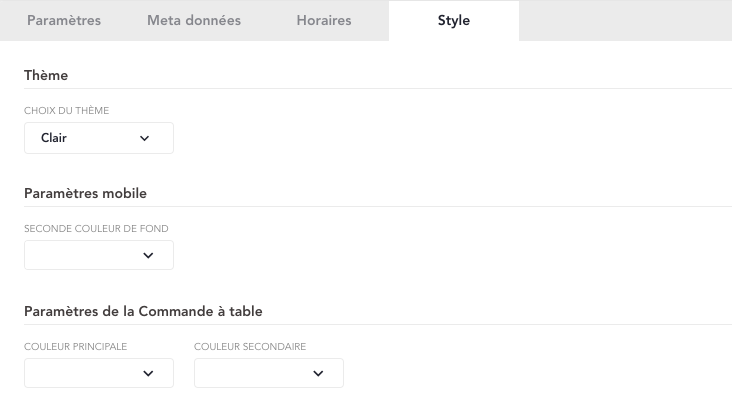This screenshot has height=411, width=732.
Task: Click the Thème section heading
Action: click(46, 75)
